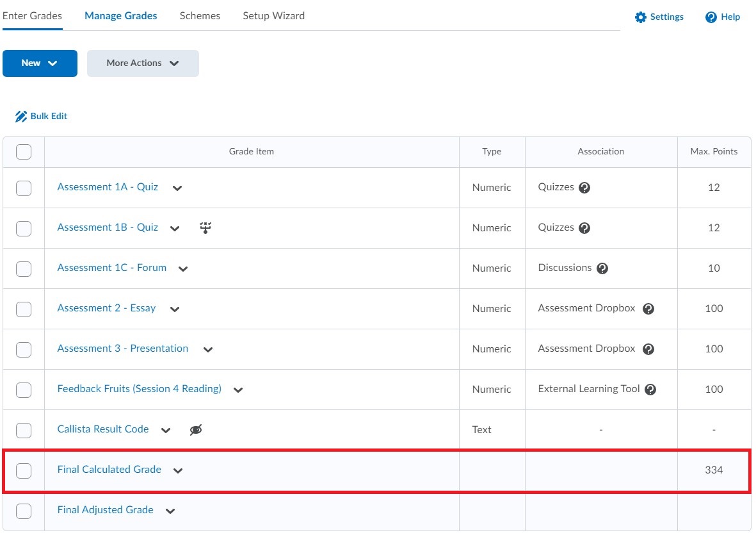Click Assessment Dropbox help icon for Presentation
The width and height of the screenshot is (756, 535).
point(648,349)
